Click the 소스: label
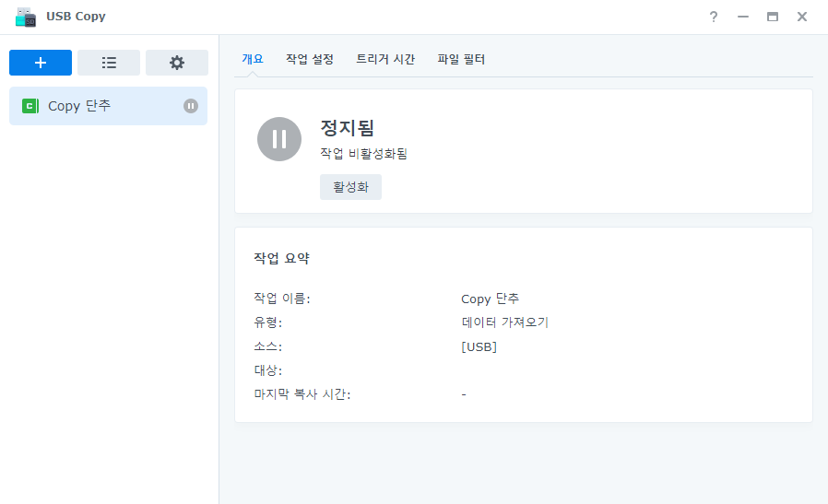This screenshot has height=504, width=828. pos(268,346)
